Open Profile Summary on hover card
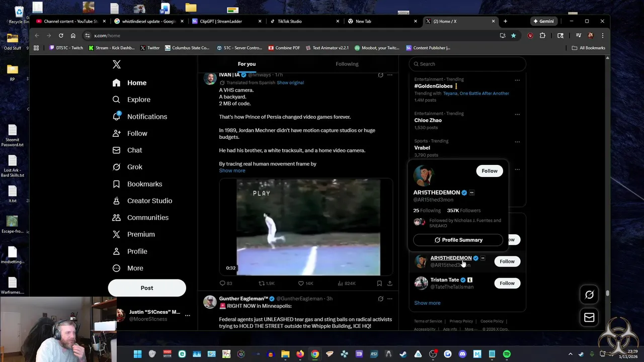 point(458,240)
